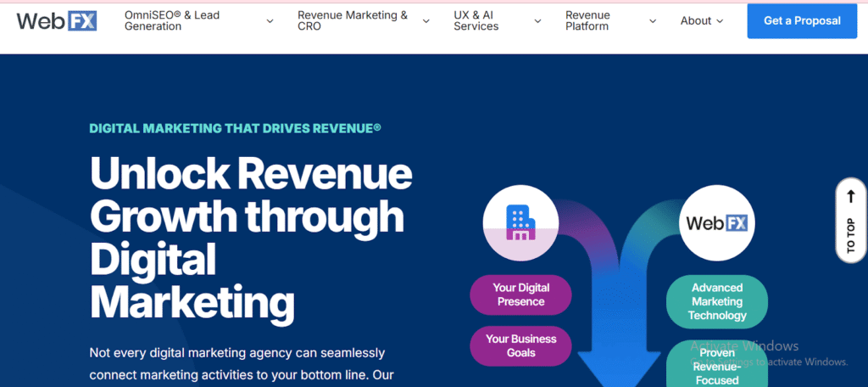Image resolution: width=868 pixels, height=387 pixels.
Task: Open the Revenue Platform menu label
Action: 587,21
